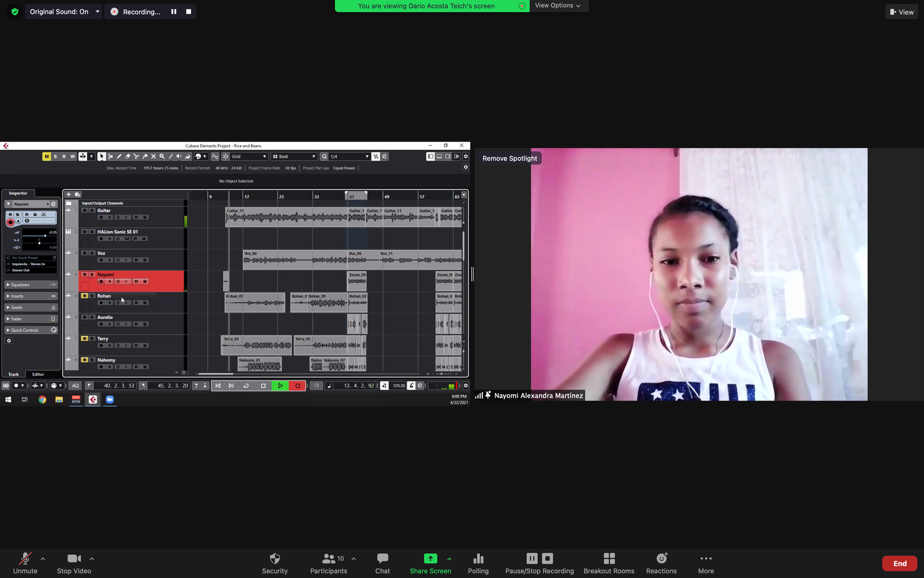The width and height of the screenshot is (924, 578).
Task: Stop the recording in top bar
Action: pos(188,12)
